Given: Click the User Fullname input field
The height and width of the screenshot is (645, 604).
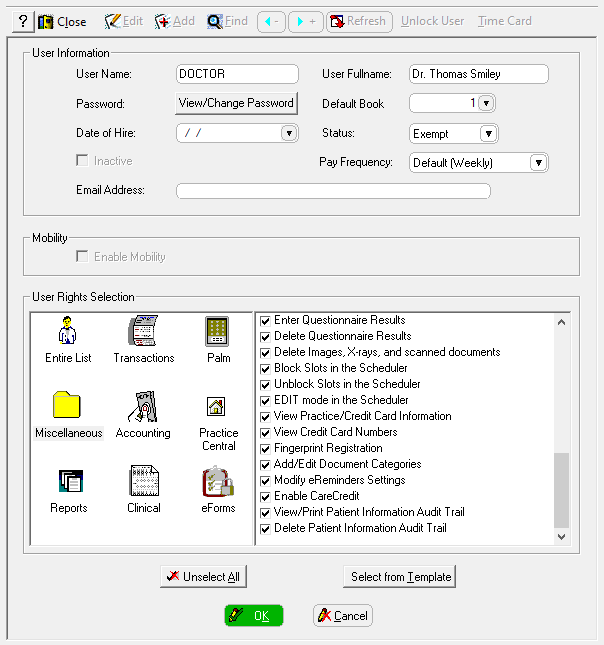Looking at the screenshot, I should coord(479,74).
